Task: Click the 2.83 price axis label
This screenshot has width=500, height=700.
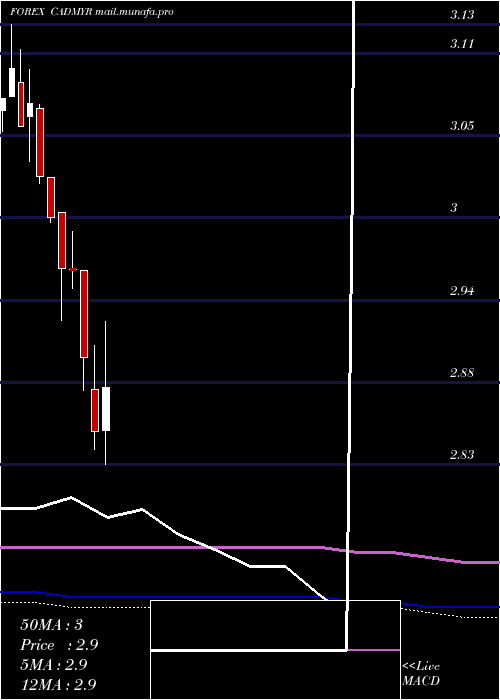Action: point(462,455)
